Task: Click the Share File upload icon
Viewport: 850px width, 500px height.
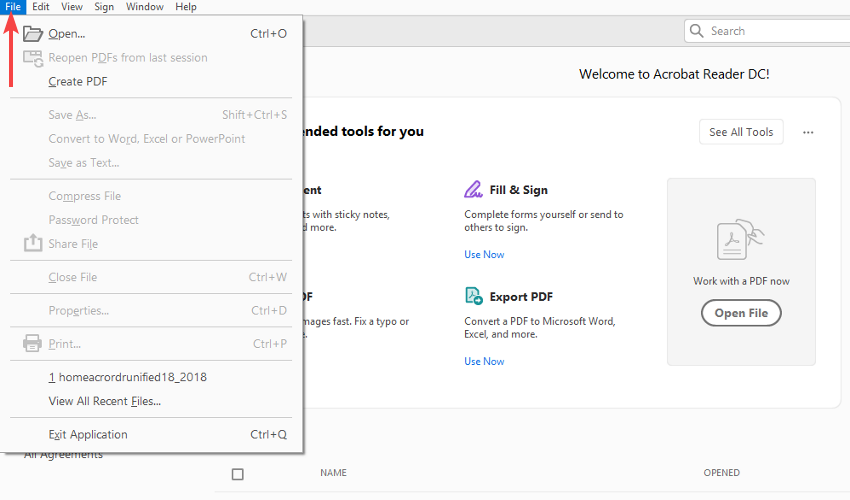Action: [x=33, y=243]
